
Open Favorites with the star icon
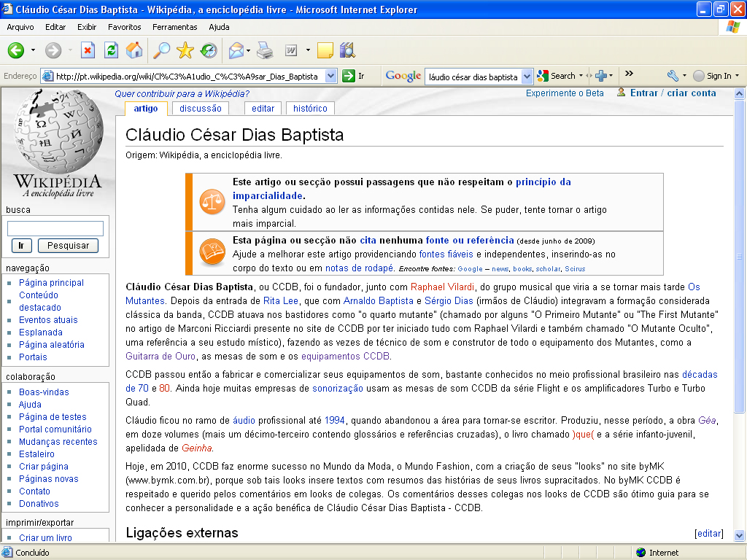[x=185, y=50]
